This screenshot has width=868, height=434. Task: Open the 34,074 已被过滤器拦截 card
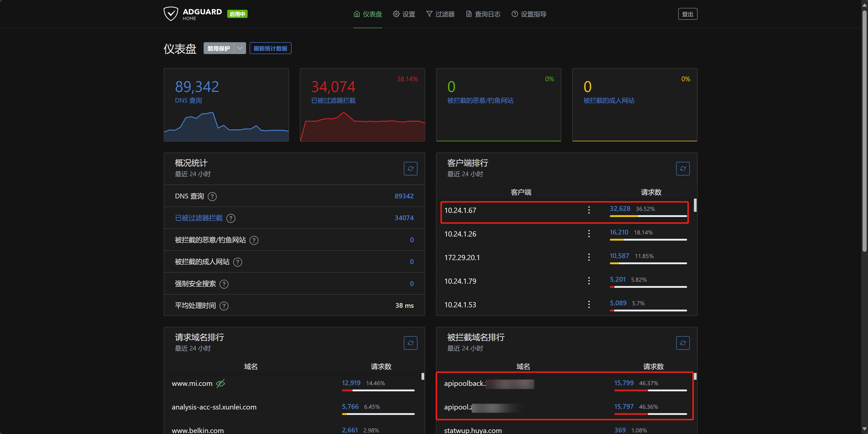click(x=362, y=105)
